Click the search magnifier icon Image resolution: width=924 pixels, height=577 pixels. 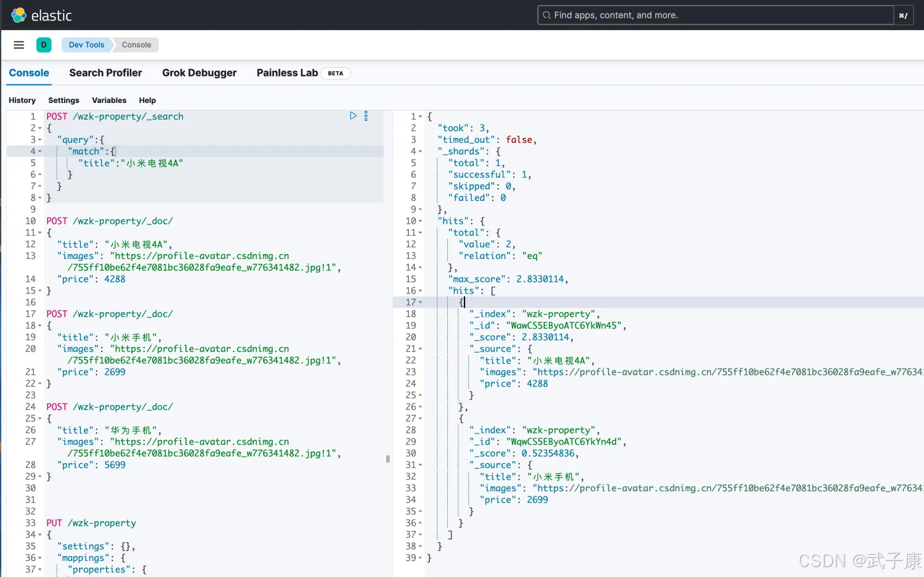point(546,15)
